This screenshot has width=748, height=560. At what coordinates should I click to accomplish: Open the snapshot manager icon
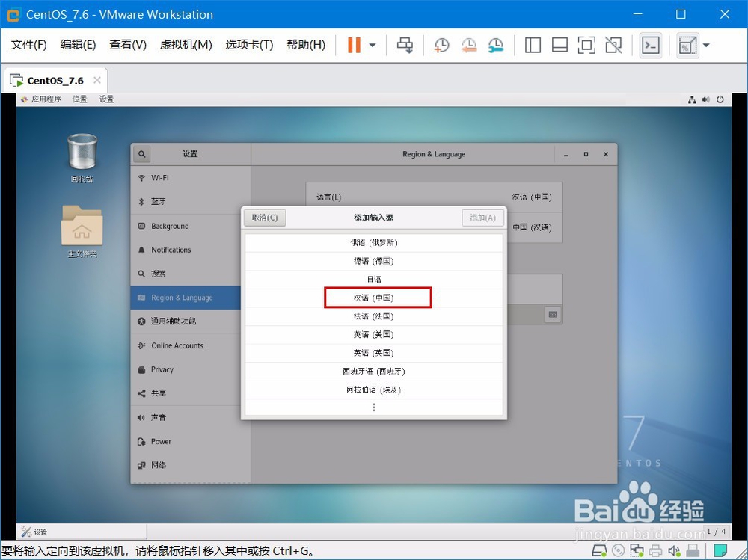[496, 46]
